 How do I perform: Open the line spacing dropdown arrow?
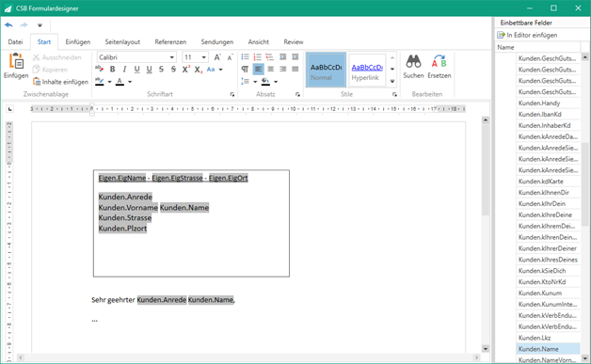(255, 82)
